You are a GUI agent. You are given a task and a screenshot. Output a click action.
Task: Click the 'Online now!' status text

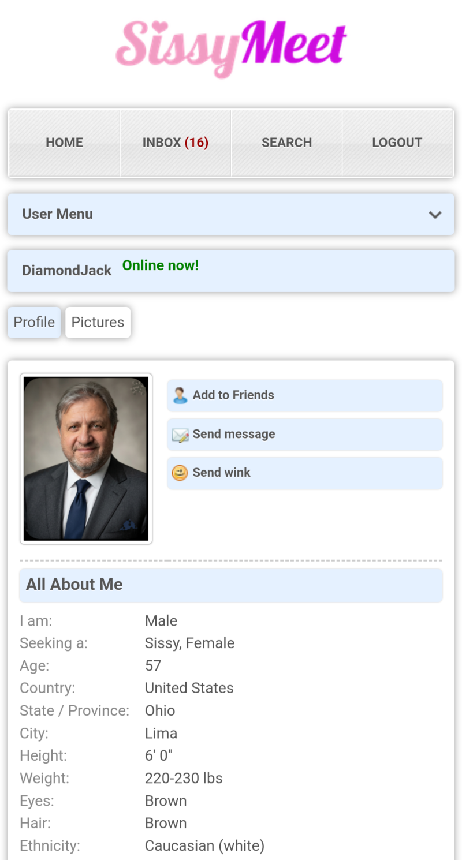pyautogui.click(x=161, y=265)
